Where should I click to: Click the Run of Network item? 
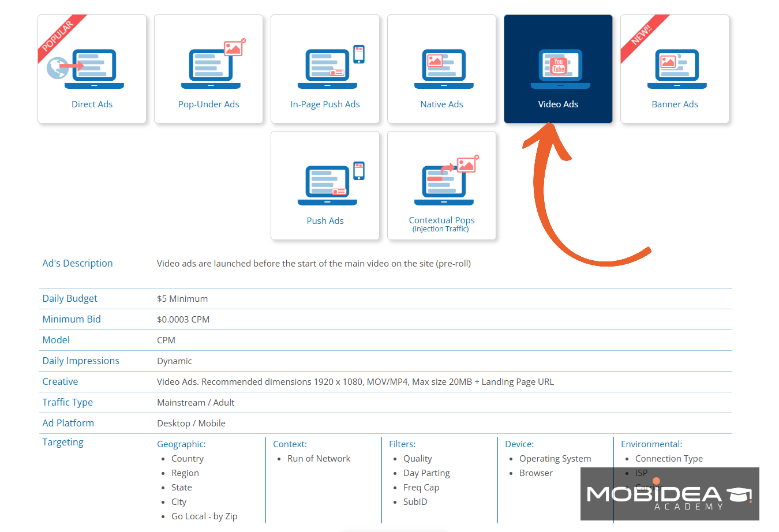pyautogui.click(x=319, y=459)
